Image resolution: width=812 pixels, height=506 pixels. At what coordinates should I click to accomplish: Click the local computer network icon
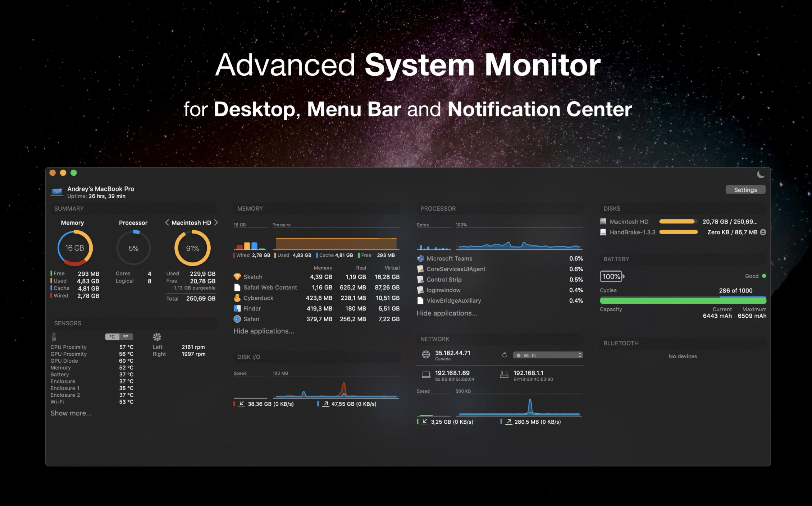[426, 375]
